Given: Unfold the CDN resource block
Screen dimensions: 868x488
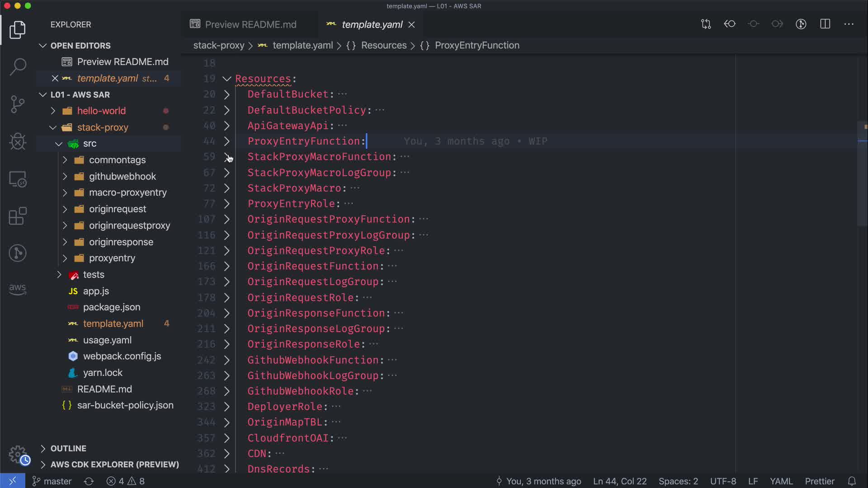Looking at the screenshot, I should [x=227, y=454].
